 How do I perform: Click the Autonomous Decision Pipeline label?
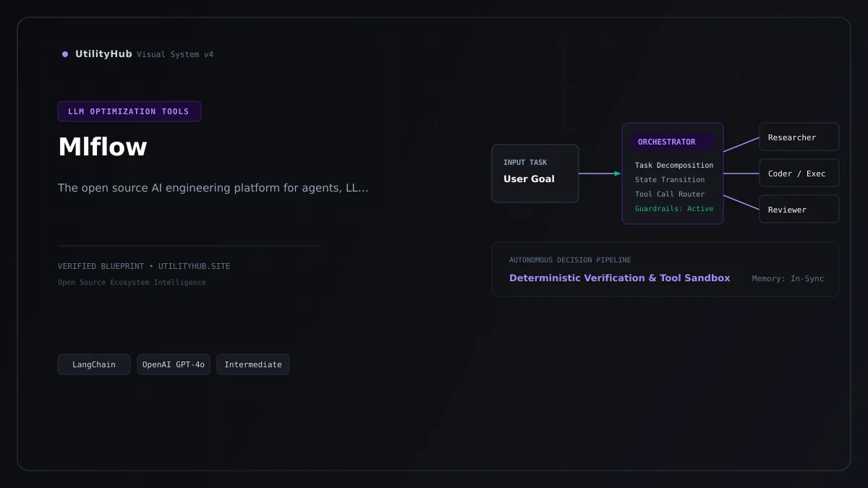570,260
